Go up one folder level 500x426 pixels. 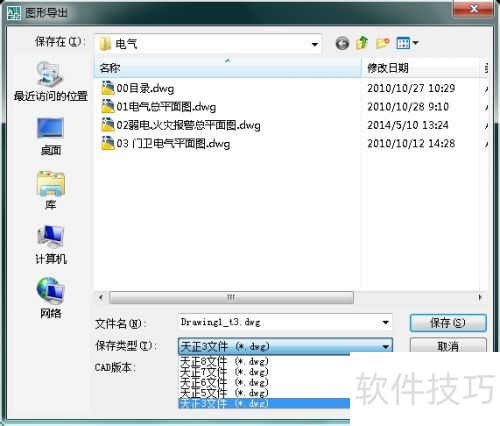[362, 43]
